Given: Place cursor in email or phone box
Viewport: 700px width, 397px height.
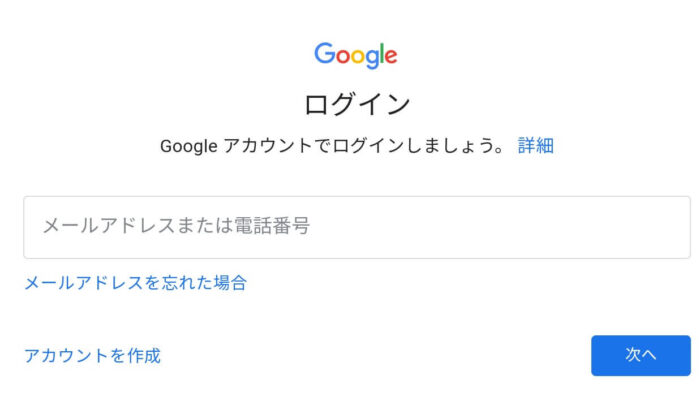Looking at the screenshot, I should [x=357, y=227].
